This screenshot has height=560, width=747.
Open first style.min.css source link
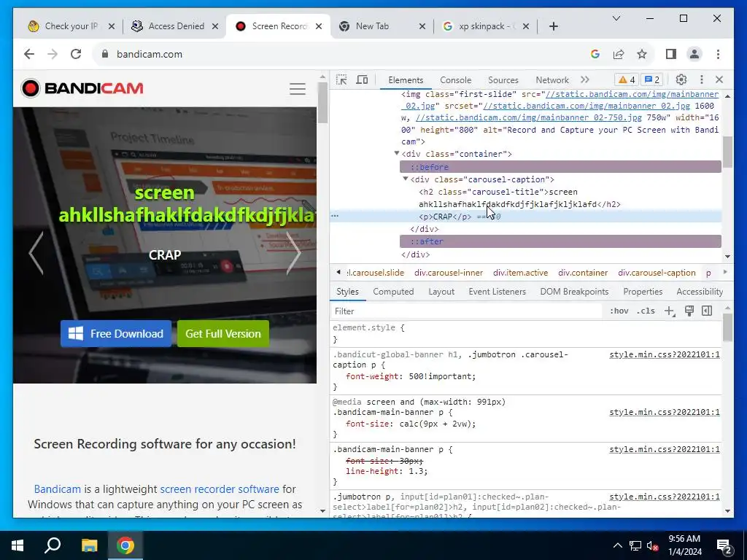click(x=664, y=354)
